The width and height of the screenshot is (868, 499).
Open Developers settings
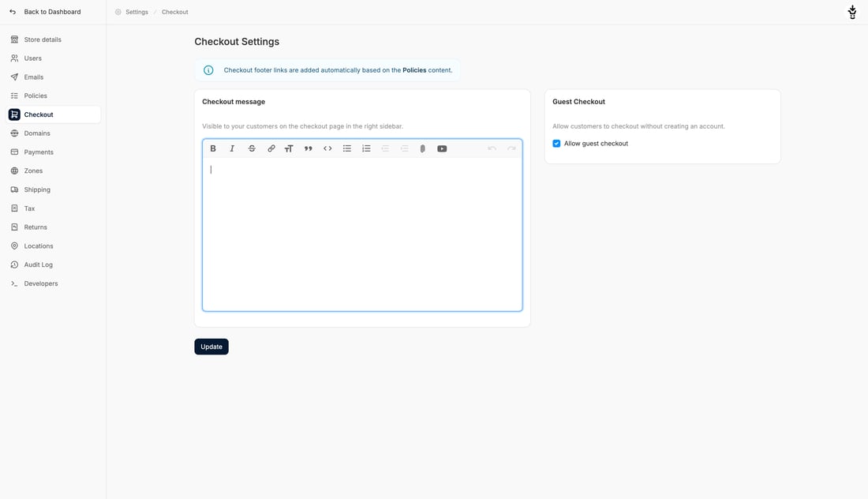click(54, 283)
